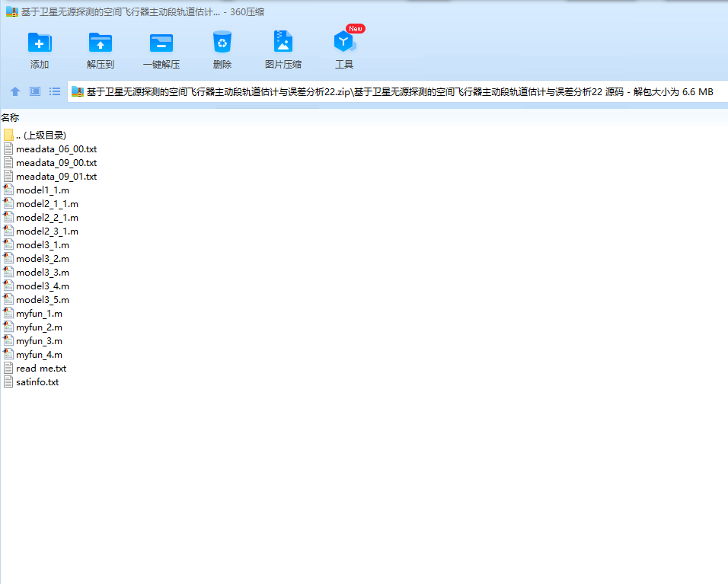Select file satinfo.txt
Screen dimensions: 728x584
pyautogui.click(x=31, y=381)
